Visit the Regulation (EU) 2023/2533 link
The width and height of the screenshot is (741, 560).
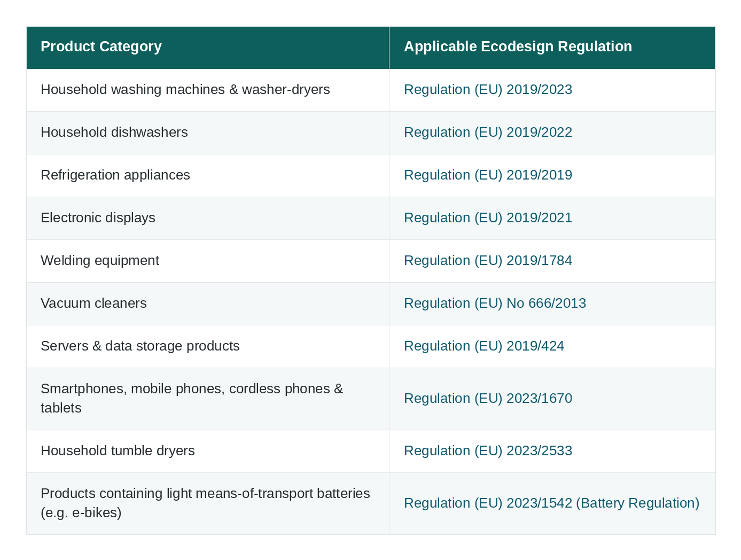488,450
